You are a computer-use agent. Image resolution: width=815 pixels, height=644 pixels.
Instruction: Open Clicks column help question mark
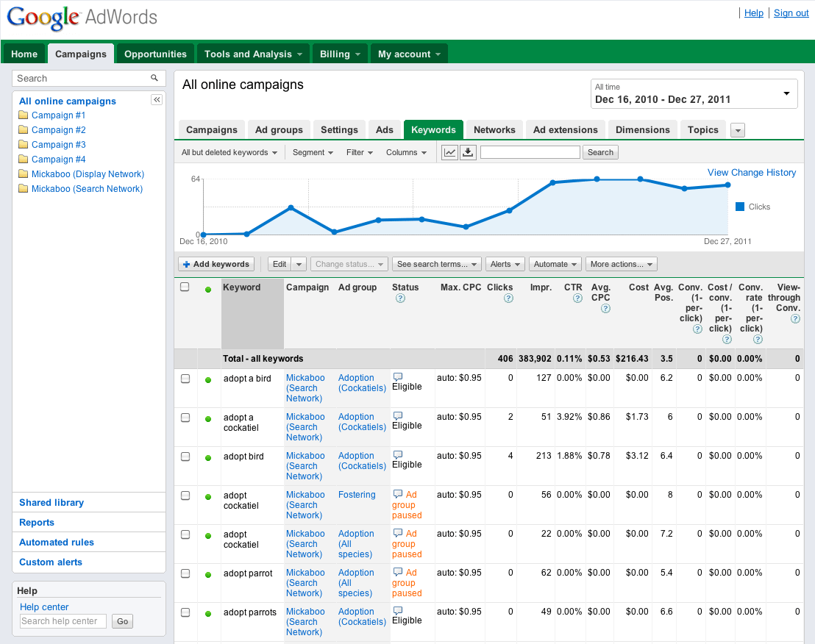point(508,298)
